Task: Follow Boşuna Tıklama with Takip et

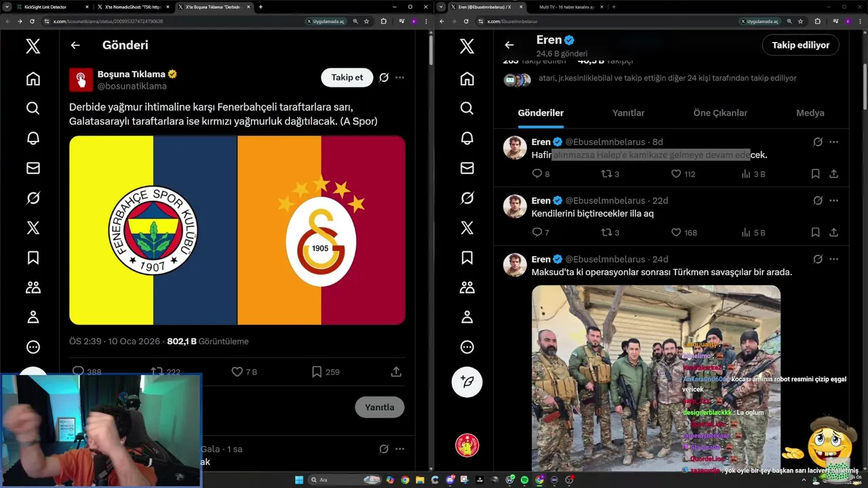Action: point(347,77)
